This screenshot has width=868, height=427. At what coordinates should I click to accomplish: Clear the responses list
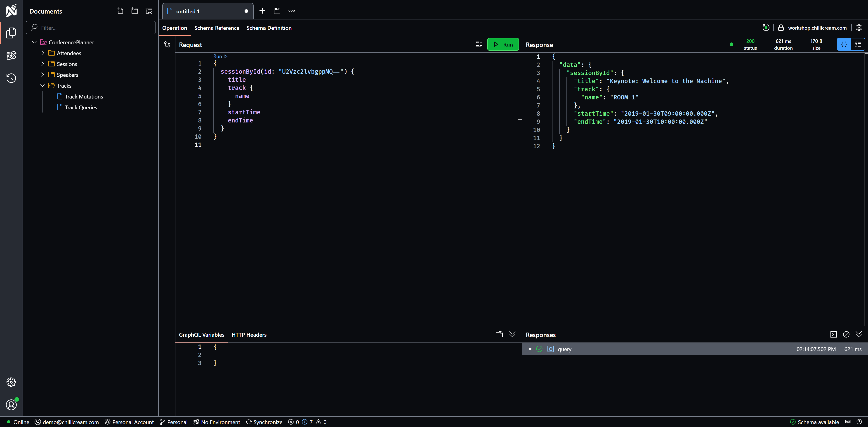pos(846,334)
